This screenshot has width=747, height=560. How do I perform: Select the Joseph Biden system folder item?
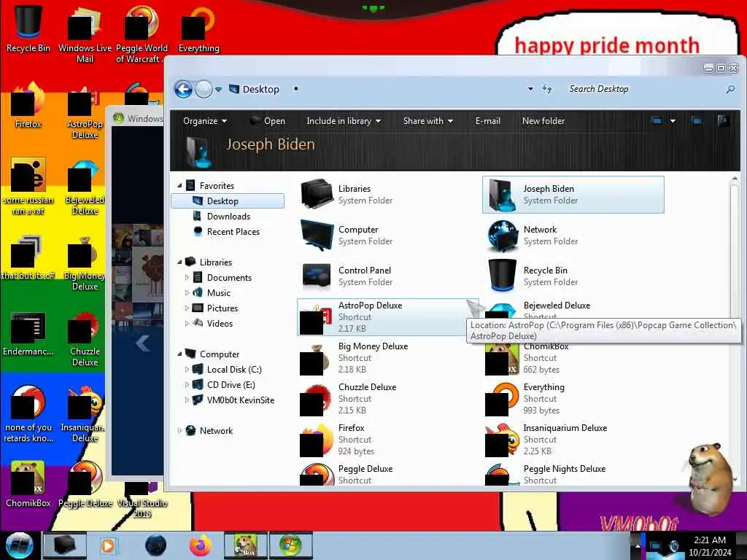(x=573, y=194)
